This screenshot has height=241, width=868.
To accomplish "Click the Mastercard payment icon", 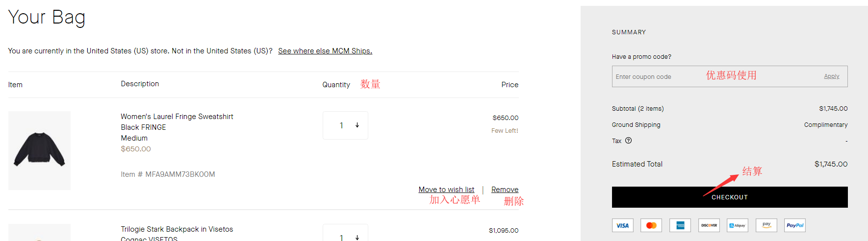I will click(x=651, y=225).
